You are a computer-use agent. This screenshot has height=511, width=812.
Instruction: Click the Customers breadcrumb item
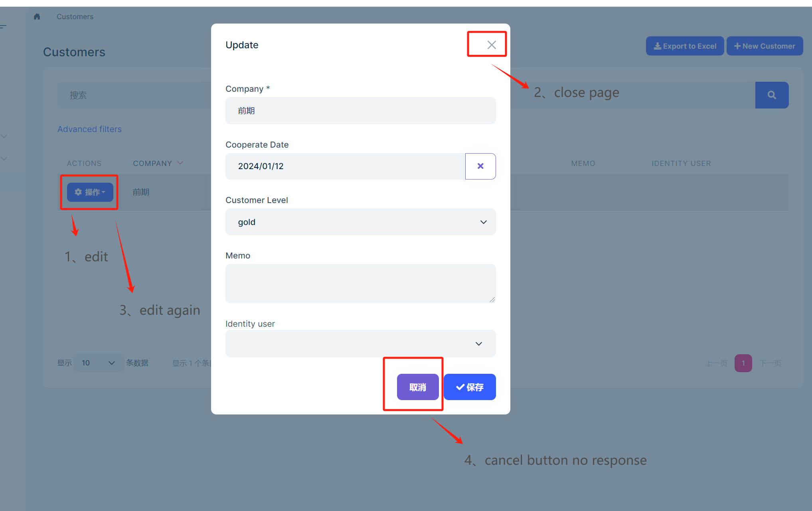[x=75, y=17]
